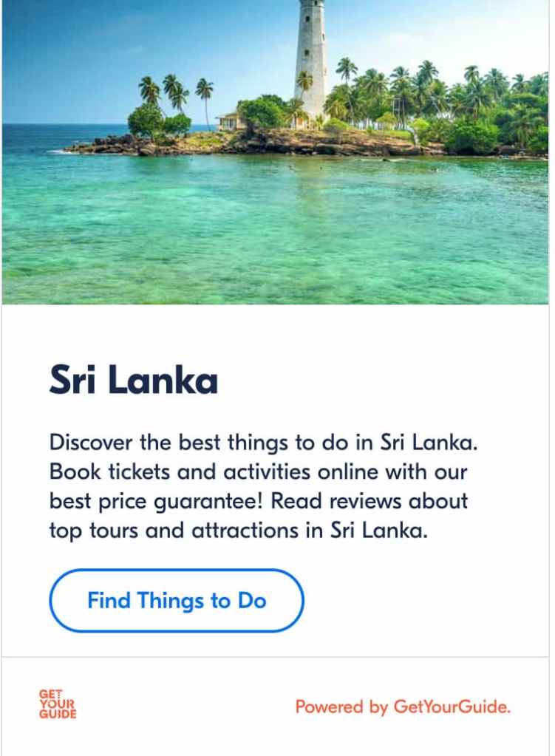
Task: Click the dense palm grove right of lighthouse
Action: tap(443, 103)
